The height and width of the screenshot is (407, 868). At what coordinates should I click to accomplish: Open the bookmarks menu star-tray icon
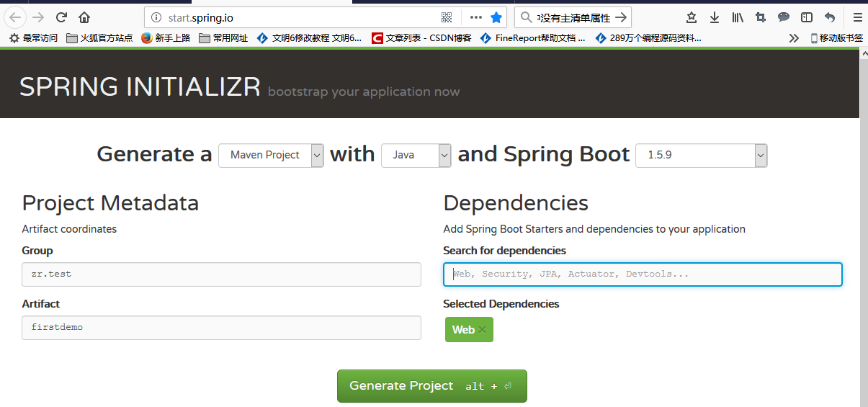coord(692,17)
